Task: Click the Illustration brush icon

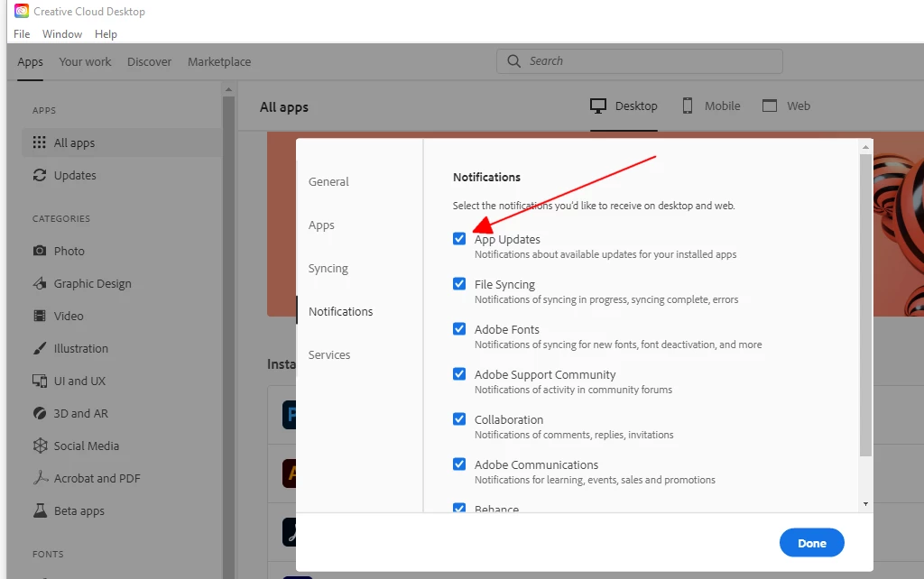Action: (40, 348)
